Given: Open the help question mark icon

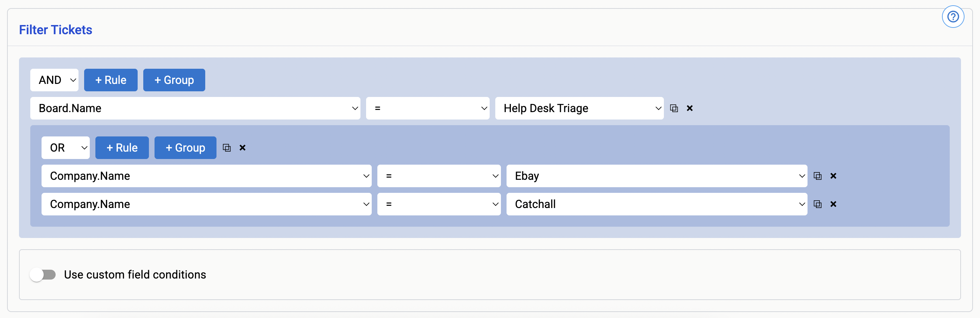Looking at the screenshot, I should (x=953, y=17).
